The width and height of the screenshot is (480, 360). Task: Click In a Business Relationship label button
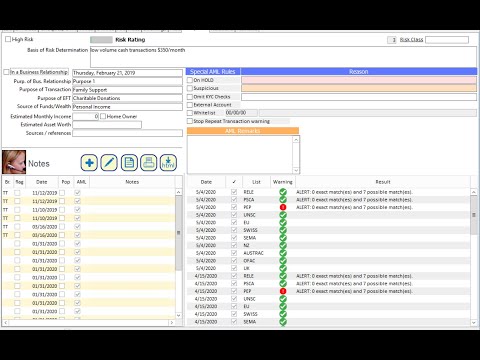39,72
